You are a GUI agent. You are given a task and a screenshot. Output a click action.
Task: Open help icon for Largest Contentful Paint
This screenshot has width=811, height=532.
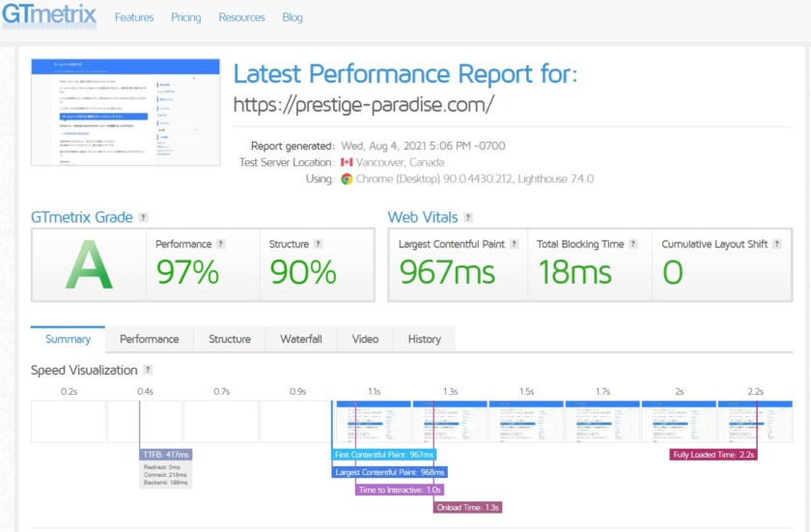click(x=514, y=244)
